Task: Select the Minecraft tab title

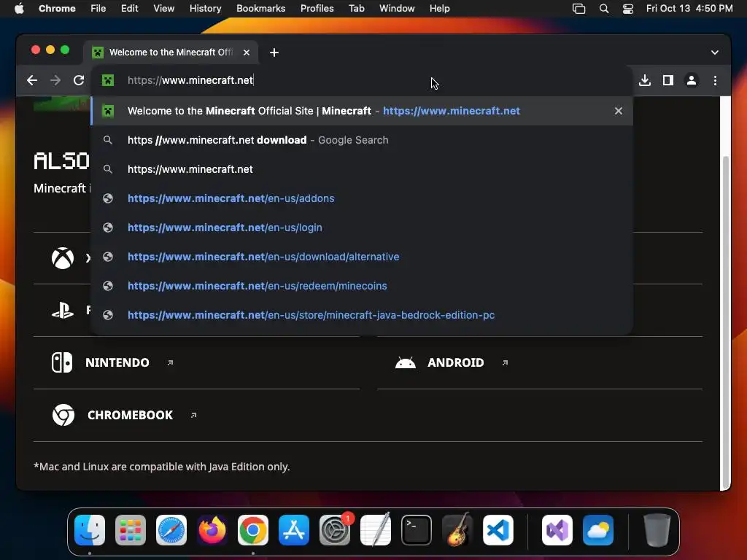Action: (171, 52)
